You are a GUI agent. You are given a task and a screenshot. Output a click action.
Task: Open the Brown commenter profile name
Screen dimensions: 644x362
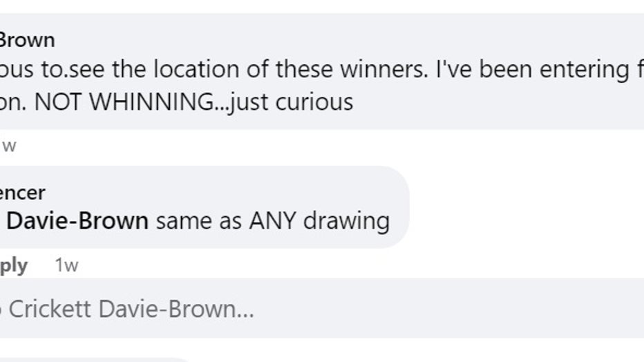(x=27, y=40)
